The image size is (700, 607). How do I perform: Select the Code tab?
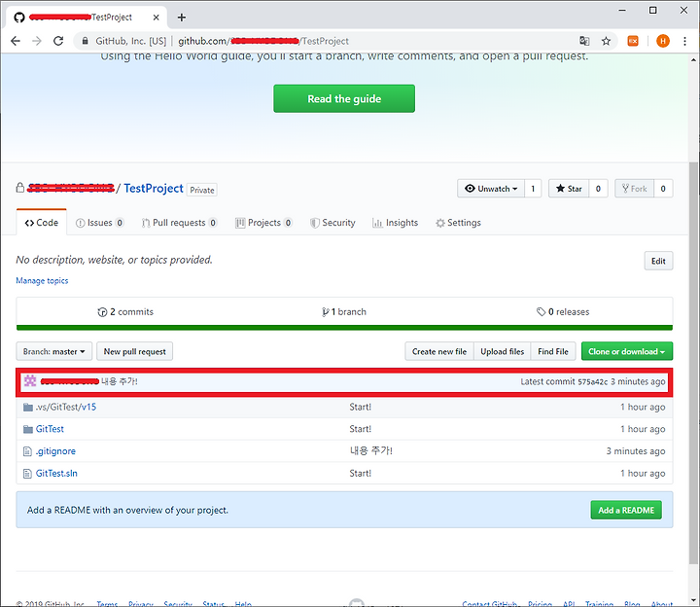click(x=42, y=223)
